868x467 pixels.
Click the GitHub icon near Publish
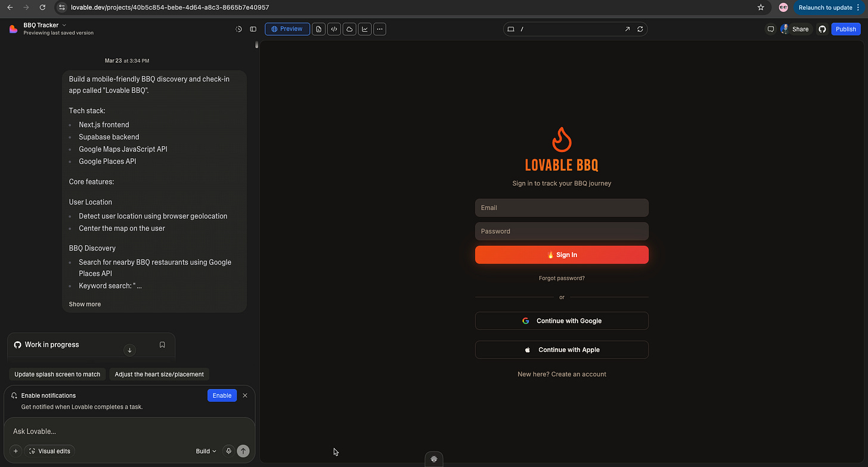(x=822, y=29)
